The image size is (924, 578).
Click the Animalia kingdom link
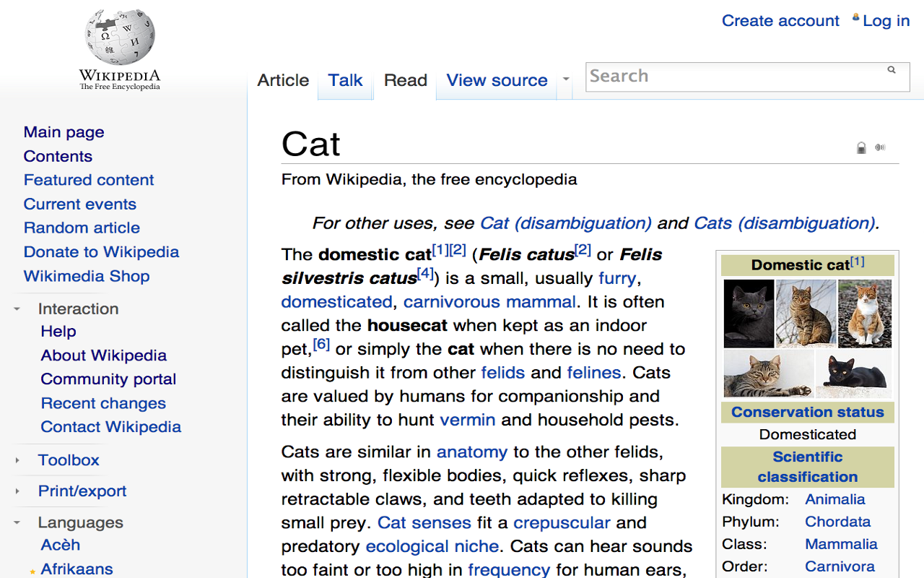[835, 499]
